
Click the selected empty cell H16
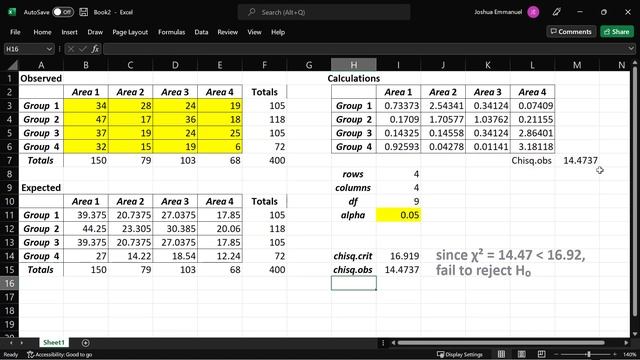tap(353, 283)
